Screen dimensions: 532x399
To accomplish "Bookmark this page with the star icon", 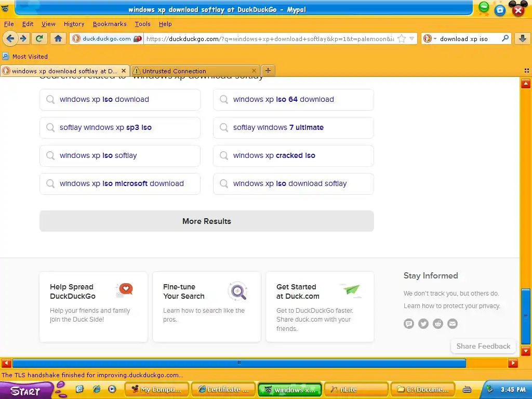I will pos(402,38).
